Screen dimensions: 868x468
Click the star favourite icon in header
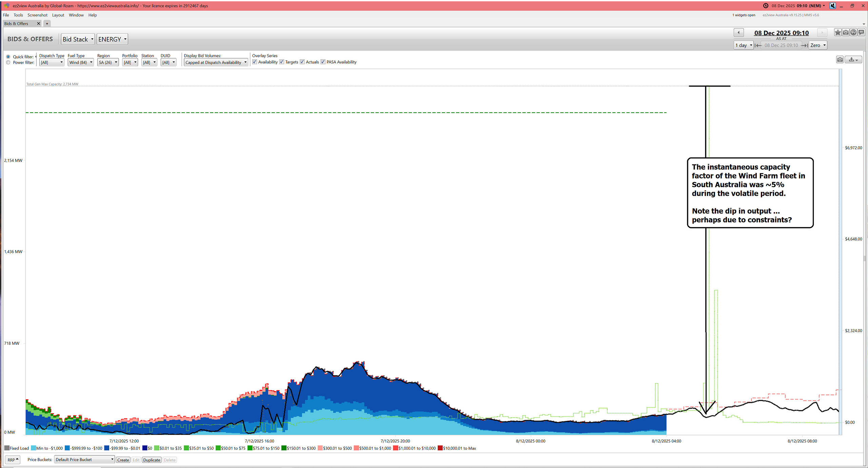[838, 33]
